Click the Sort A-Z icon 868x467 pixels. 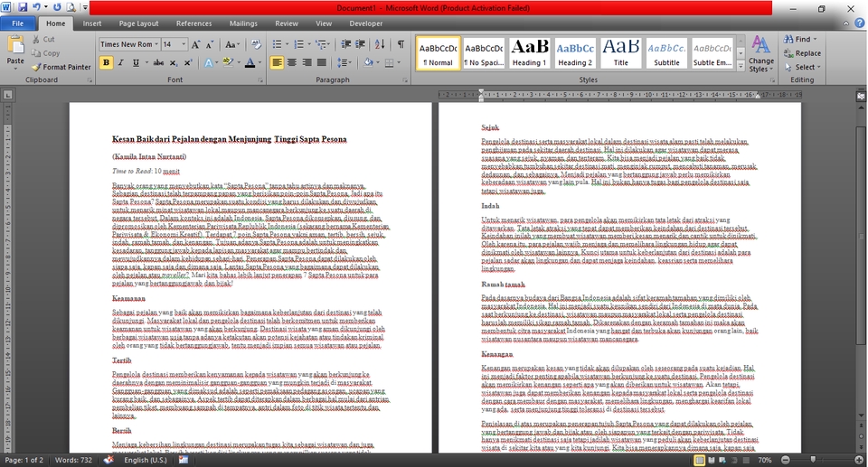(380, 44)
